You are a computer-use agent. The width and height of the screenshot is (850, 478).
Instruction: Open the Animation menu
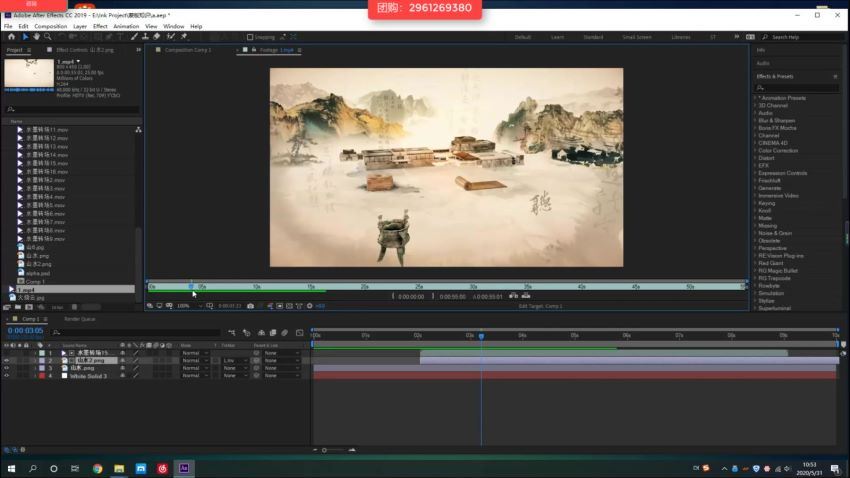tap(126, 26)
